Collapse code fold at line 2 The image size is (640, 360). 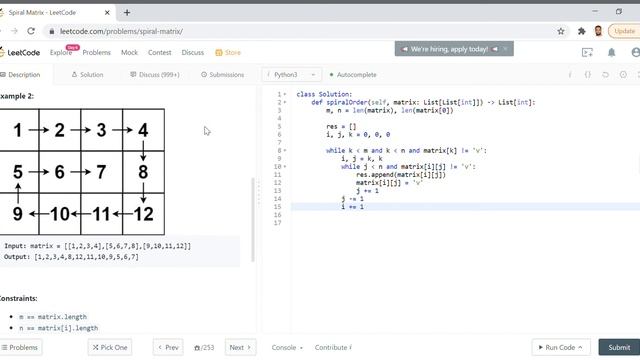click(x=285, y=102)
